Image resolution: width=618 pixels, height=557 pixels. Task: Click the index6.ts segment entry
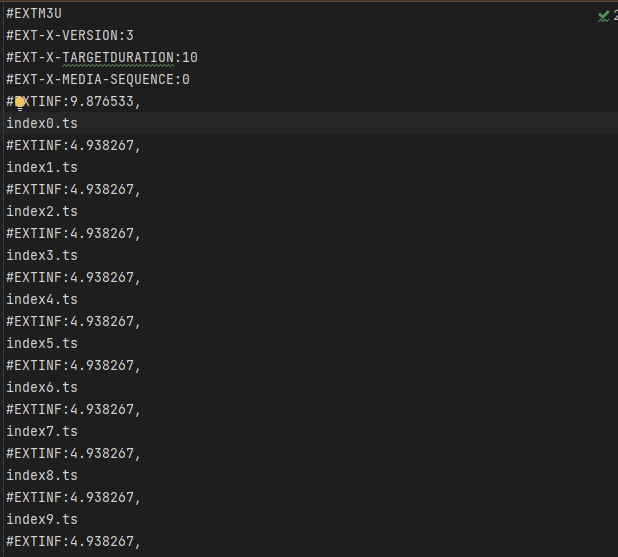coord(42,387)
